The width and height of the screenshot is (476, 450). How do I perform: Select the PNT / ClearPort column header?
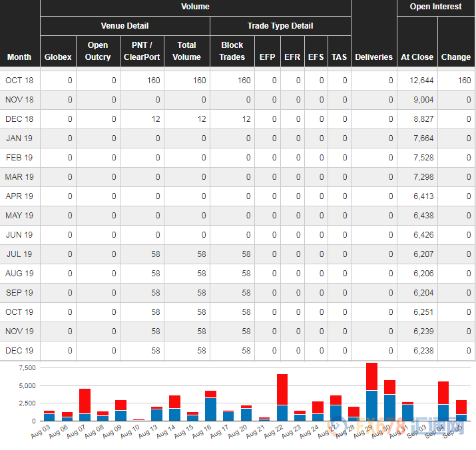[x=142, y=51]
